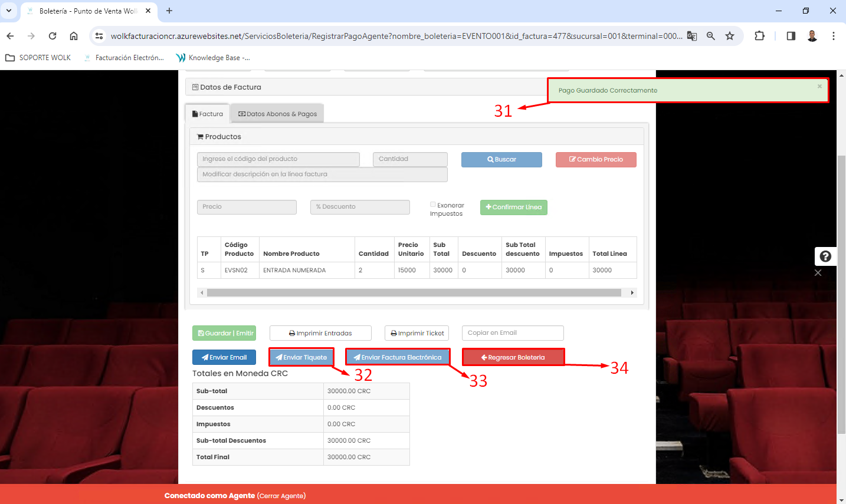Toggle the browser side panel
Viewport: 846px width, 504px height.
(x=791, y=36)
